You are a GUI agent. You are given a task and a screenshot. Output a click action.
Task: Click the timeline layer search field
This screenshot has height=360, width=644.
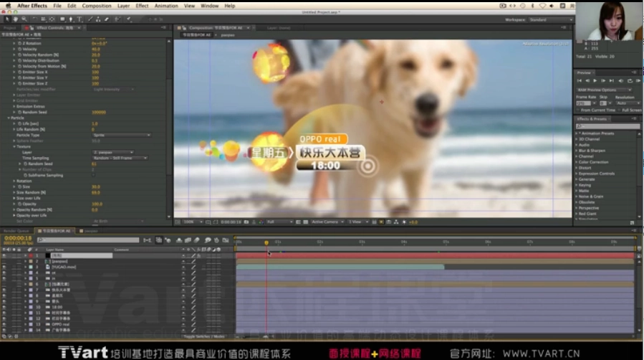tap(88, 240)
